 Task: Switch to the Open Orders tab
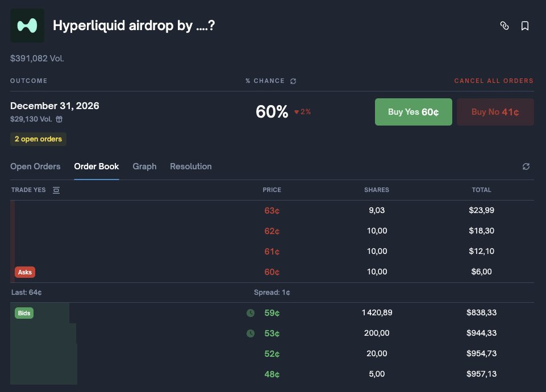pos(35,166)
